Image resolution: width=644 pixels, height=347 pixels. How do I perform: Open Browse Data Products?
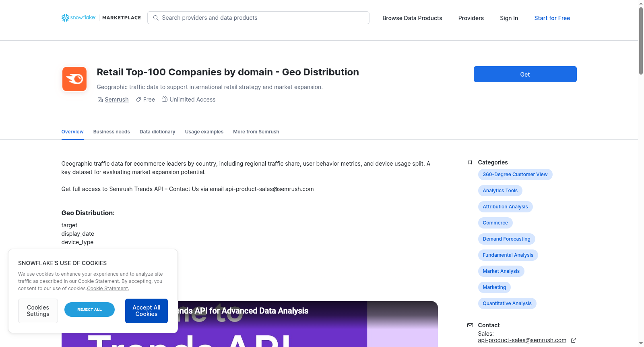click(x=412, y=18)
